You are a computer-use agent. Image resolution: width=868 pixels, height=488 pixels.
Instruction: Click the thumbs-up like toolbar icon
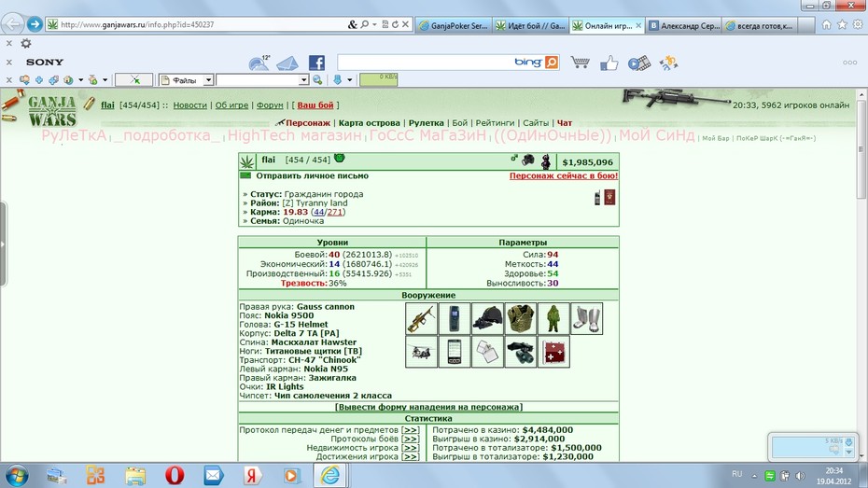pyautogui.click(x=609, y=63)
